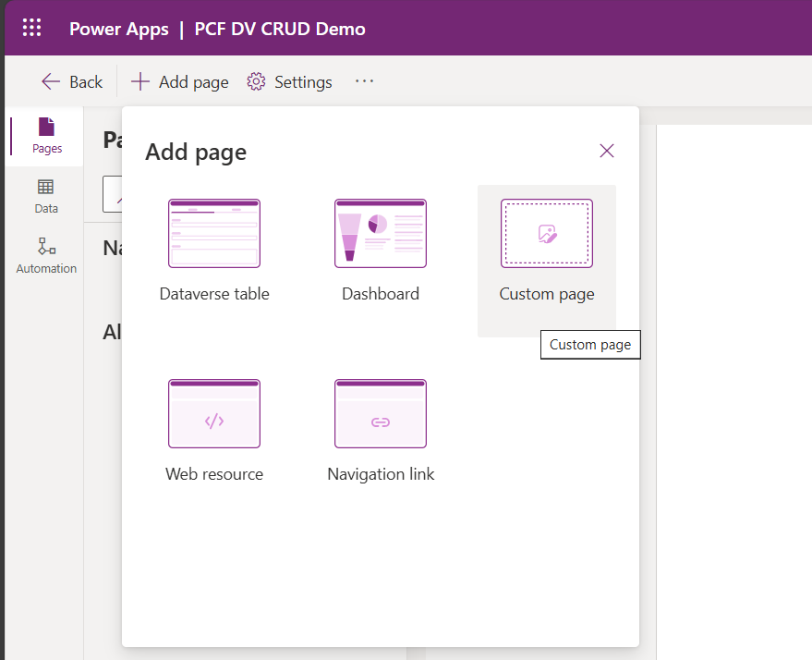Click the Power Apps title link

[118, 29]
